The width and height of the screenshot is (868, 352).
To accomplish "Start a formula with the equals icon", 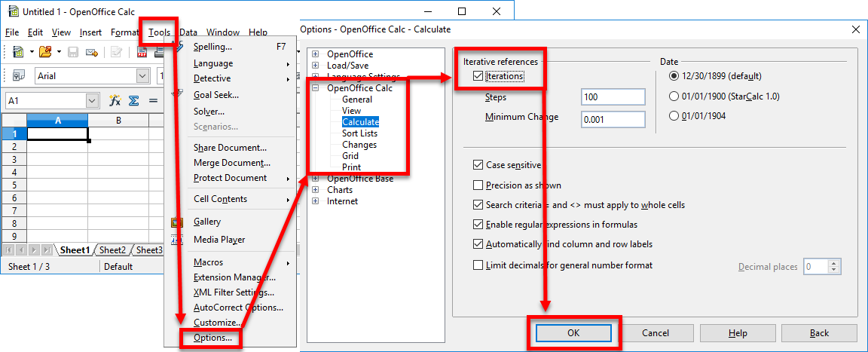I will pyautogui.click(x=154, y=101).
